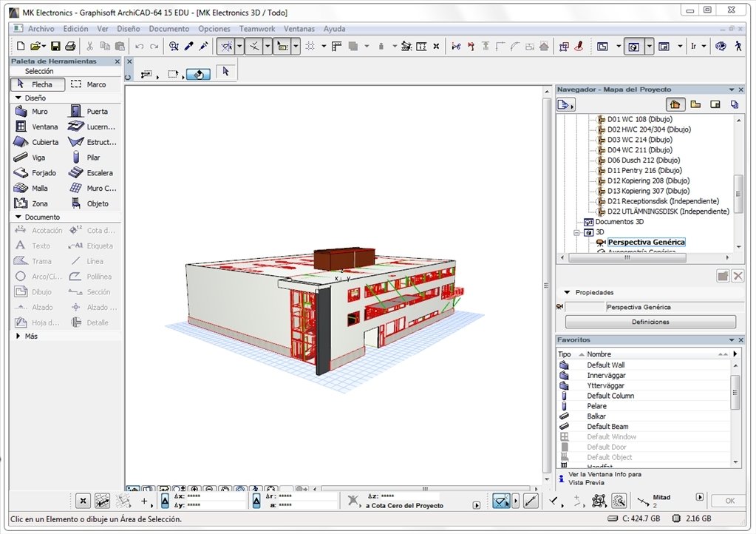Select the Cubierta roof tool

coord(38,142)
